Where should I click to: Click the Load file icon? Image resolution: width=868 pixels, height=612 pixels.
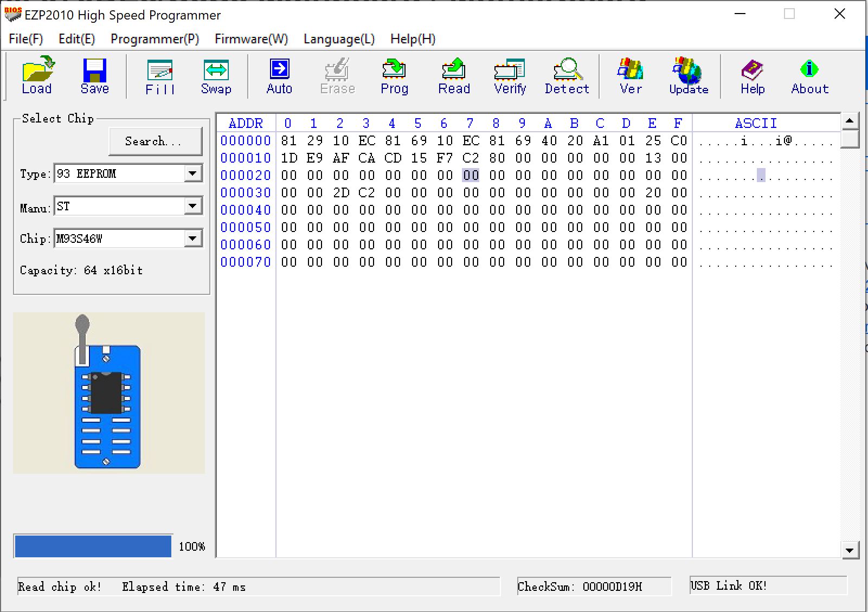[37, 76]
